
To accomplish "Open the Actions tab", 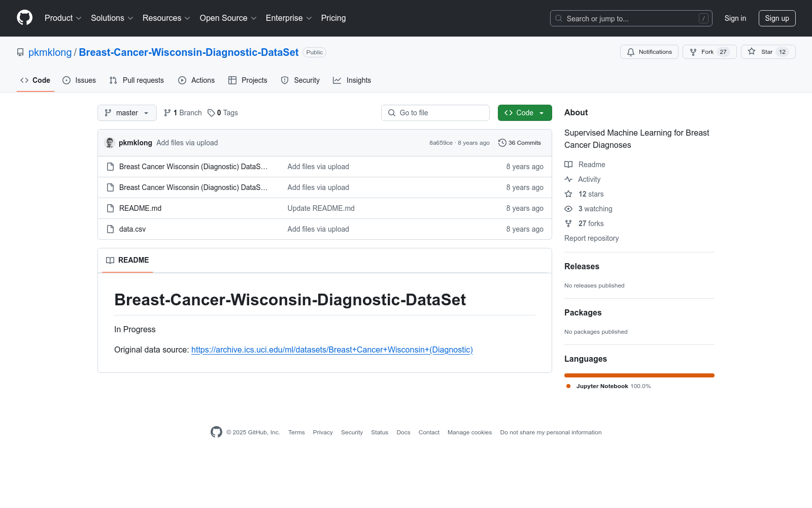I will point(196,80).
